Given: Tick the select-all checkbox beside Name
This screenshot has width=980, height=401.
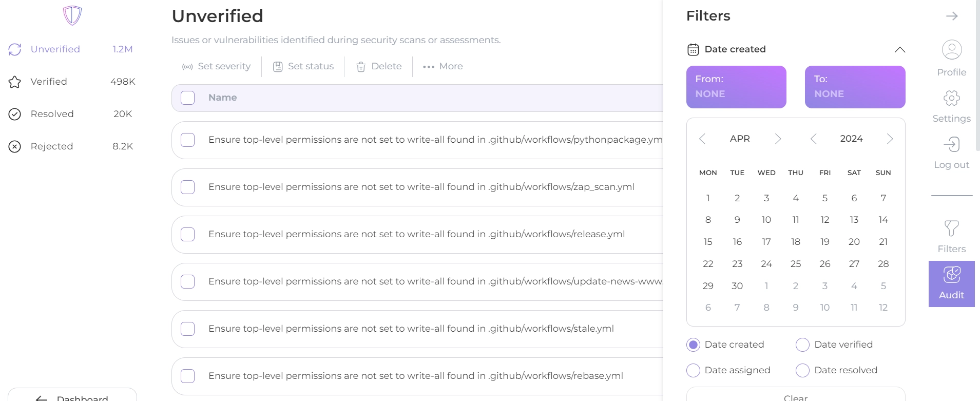Looking at the screenshot, I should coord(188,98).
